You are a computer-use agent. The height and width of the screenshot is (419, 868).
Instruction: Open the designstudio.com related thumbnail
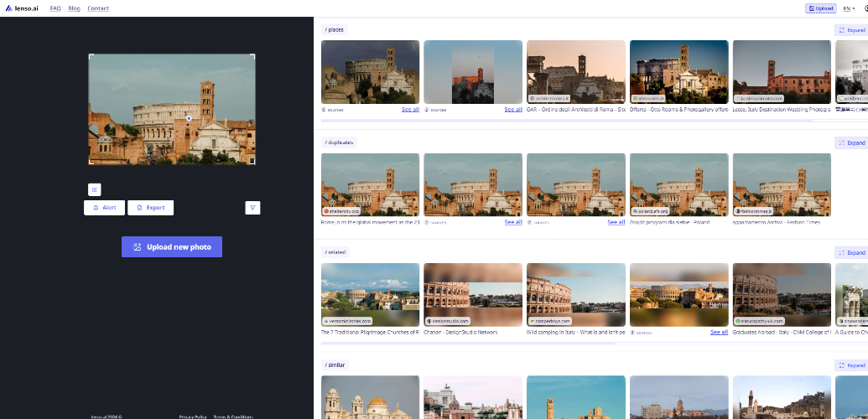[473, 294]
